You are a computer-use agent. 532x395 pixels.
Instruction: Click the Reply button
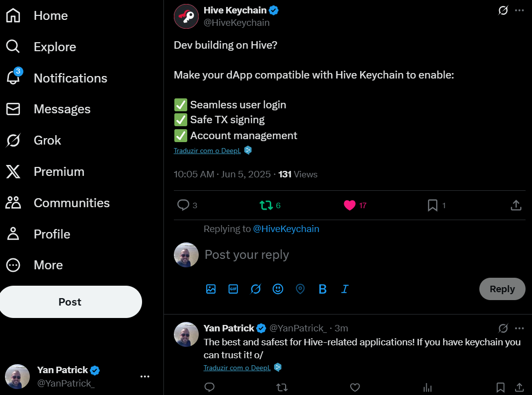pyautogui.click(x=502, y=289)
